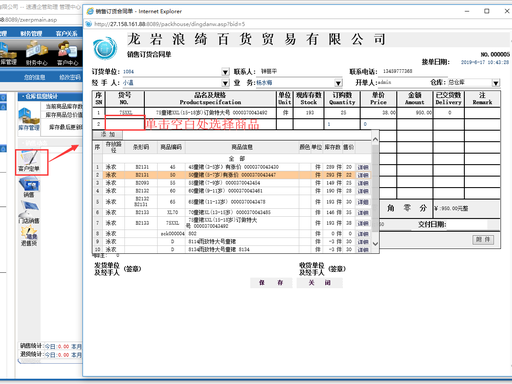512x384 pixels.
Task: Click the 添加 button above product list
Action: tap(108, 134)
